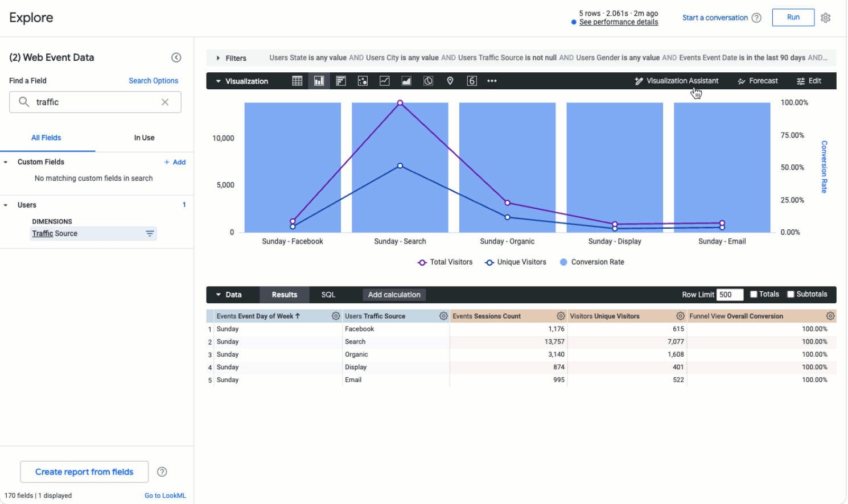Select the Results tab
Viewport: 848px width, 504px height.
click(285, 295)
